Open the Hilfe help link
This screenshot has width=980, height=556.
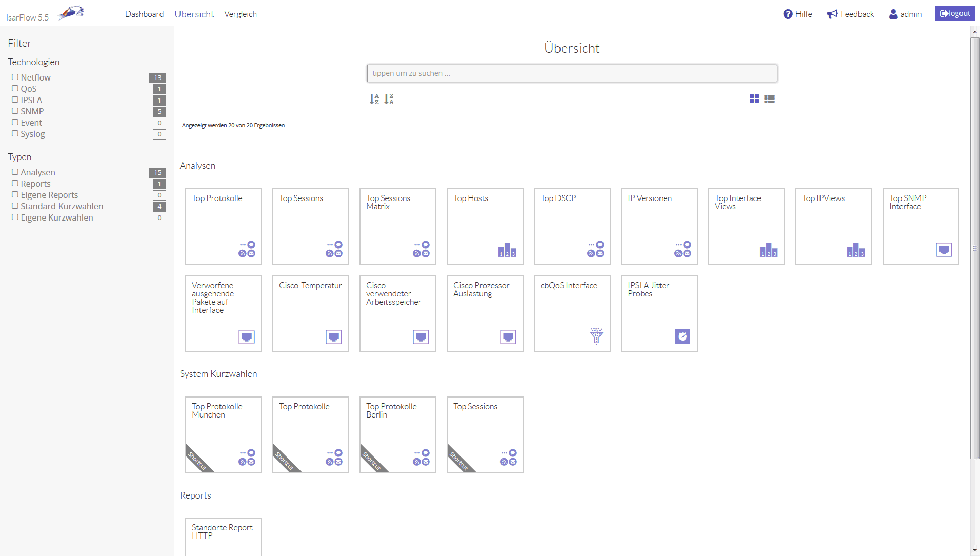[798, 14]
